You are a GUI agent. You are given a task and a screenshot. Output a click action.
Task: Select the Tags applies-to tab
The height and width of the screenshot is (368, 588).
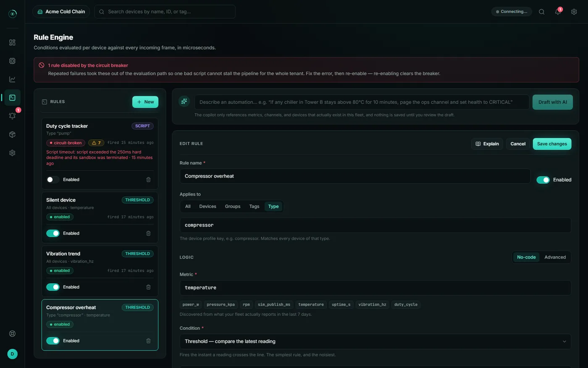click(x=254, y=207)
